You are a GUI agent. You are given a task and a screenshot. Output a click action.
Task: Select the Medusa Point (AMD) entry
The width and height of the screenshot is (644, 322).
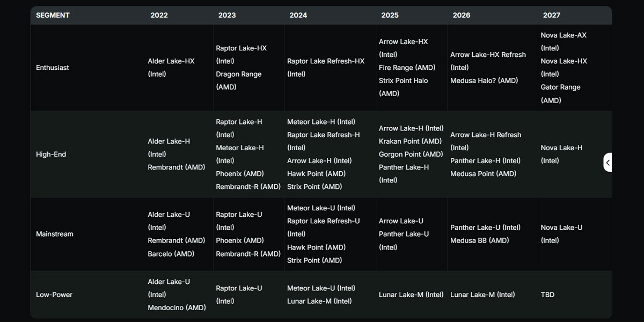tap(484, 174)
